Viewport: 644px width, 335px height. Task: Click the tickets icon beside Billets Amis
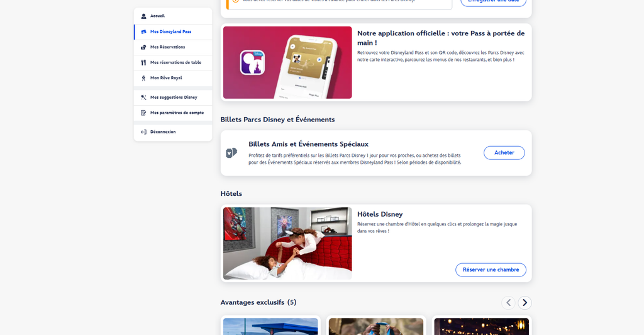point(231,153)
